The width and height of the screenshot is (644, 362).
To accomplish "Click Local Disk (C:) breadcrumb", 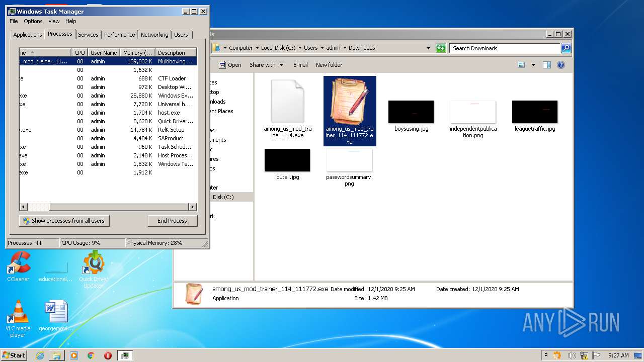I will [278, 48].
